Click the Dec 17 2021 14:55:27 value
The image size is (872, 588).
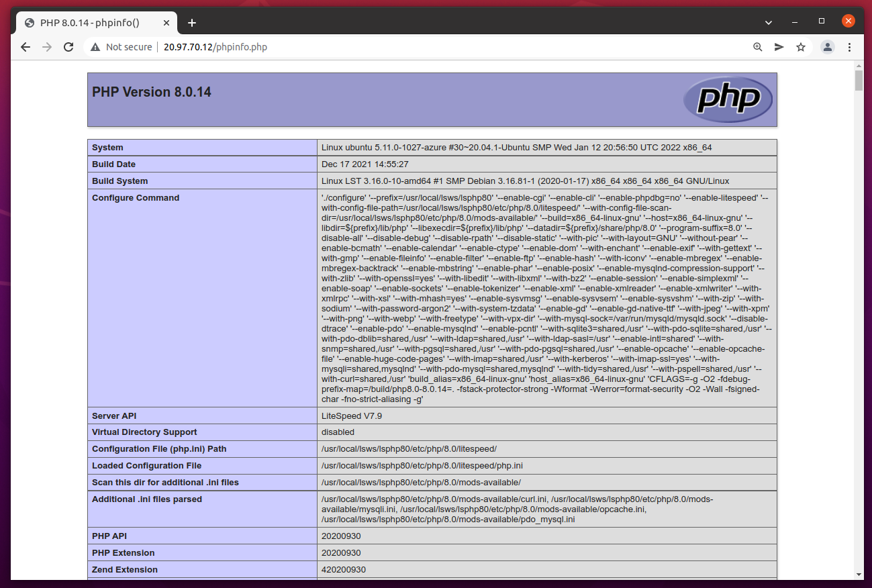[x=365, y=164]
